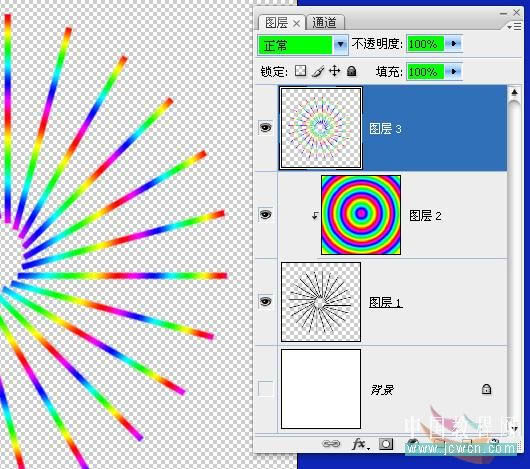This screenshot has height=469, width=530.
Task: Close the 图层 tab with its x
Action: (296, 23)
